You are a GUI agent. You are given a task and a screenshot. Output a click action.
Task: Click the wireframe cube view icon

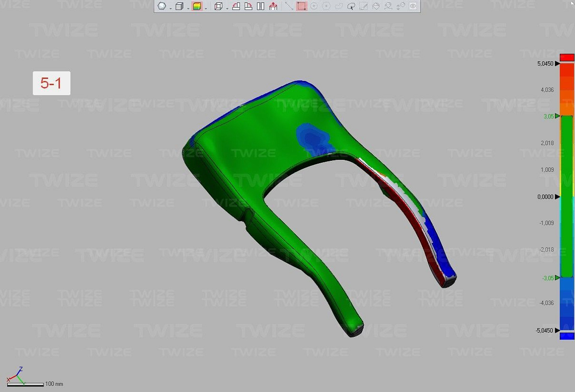[x=218, y=6]
